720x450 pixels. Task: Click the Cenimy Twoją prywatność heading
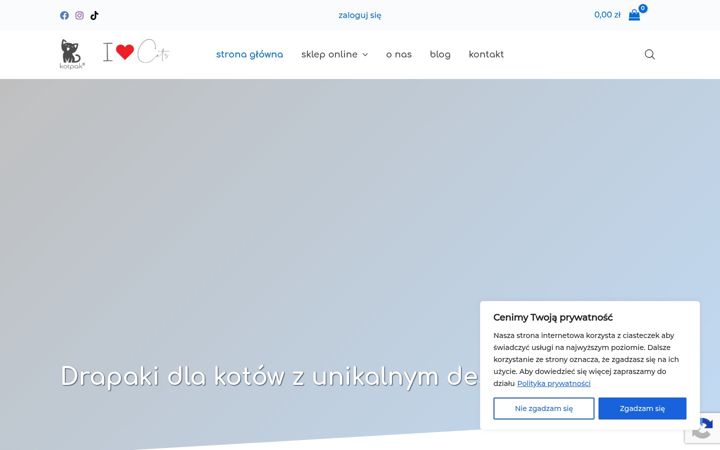click(553, 317)
